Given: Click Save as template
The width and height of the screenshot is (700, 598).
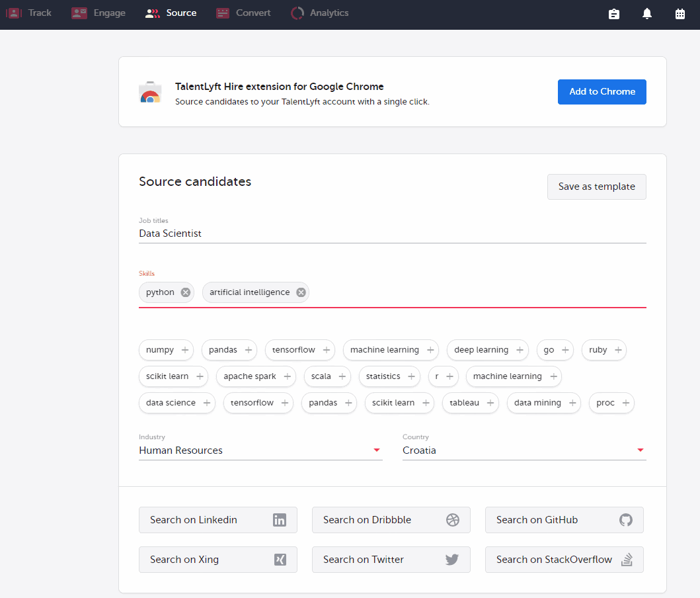Looking at the screenshot, I should 596,187.
